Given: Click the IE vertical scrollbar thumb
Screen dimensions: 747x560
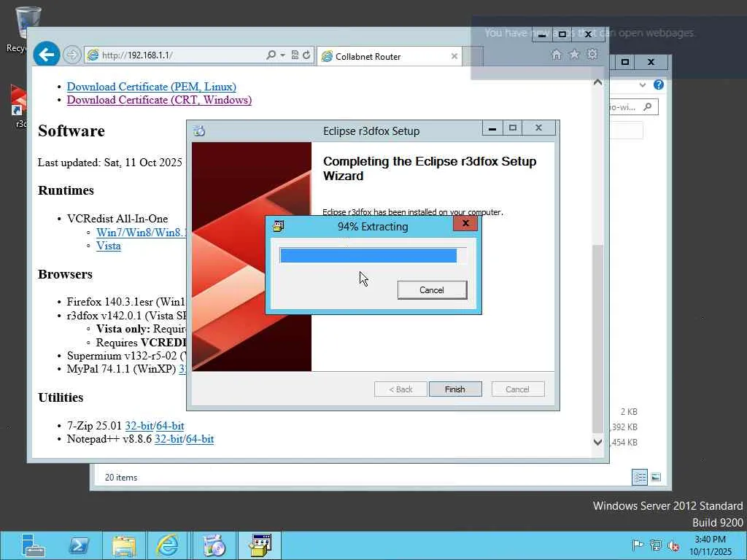Looking at the screenshot, I should click(597, 338).
